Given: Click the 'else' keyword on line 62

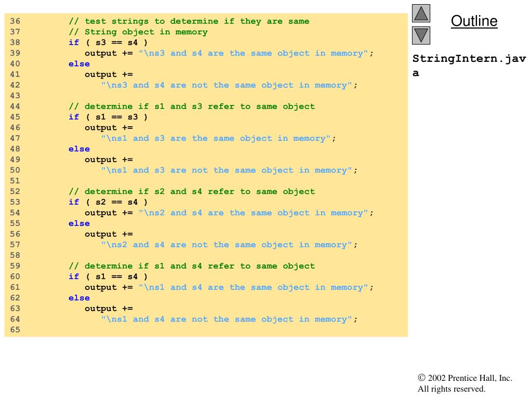Looking at the screenshot, I should pyautogui.click(x=79, y=298).
